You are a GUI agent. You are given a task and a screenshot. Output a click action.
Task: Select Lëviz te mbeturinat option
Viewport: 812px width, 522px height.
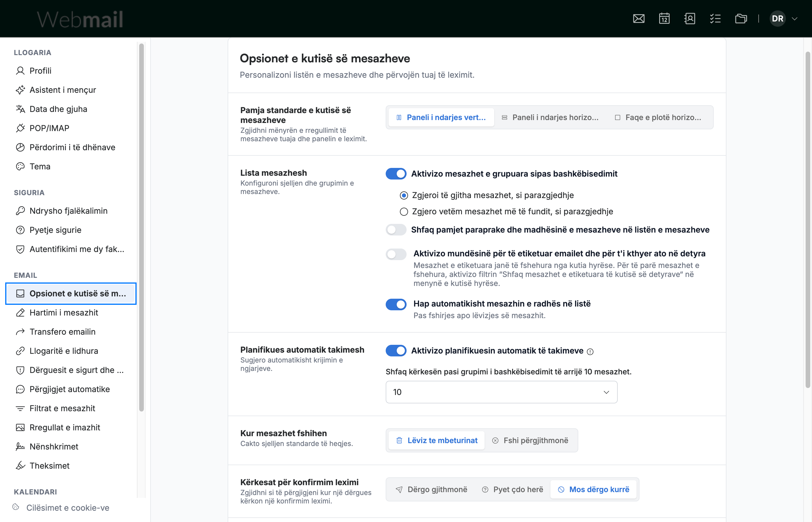pos(436,440)
